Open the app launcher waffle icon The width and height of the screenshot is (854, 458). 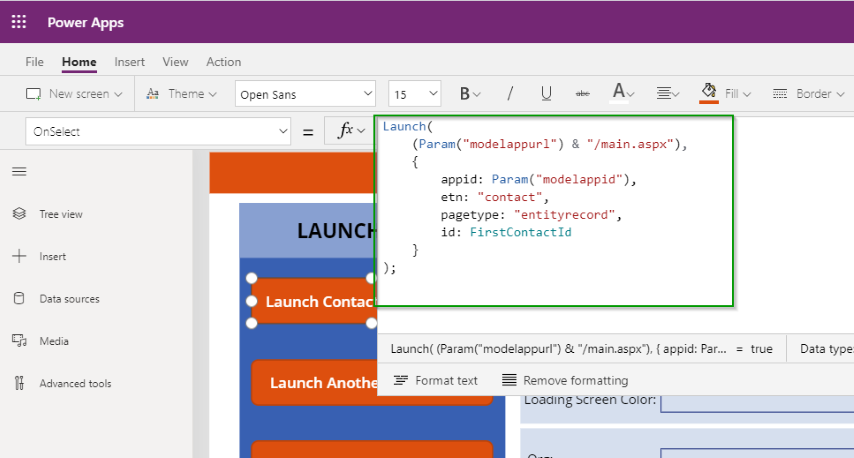click(x=19, y=22)
